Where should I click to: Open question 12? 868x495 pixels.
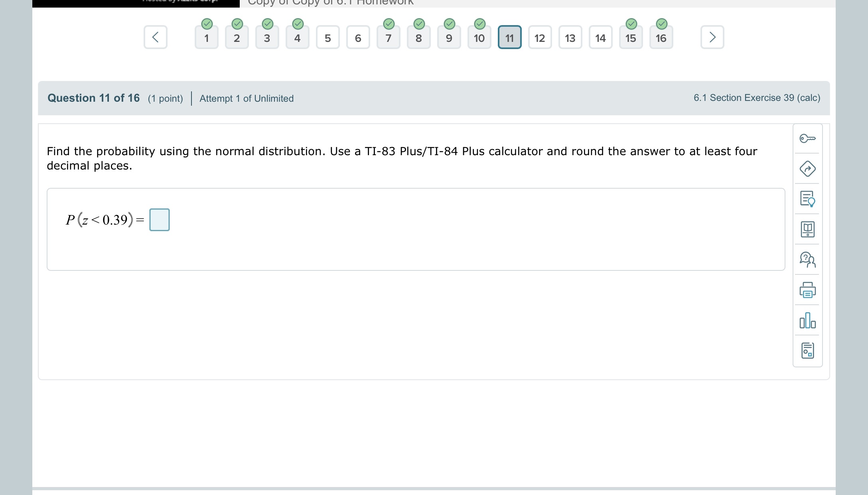[x=540, y=38]
